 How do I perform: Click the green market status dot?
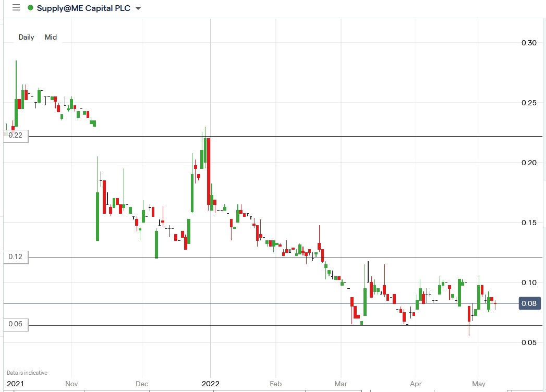click(29, 8)
